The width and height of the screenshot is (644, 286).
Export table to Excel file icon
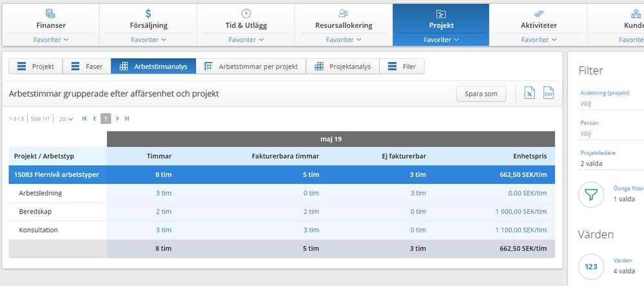pos(529,94)
